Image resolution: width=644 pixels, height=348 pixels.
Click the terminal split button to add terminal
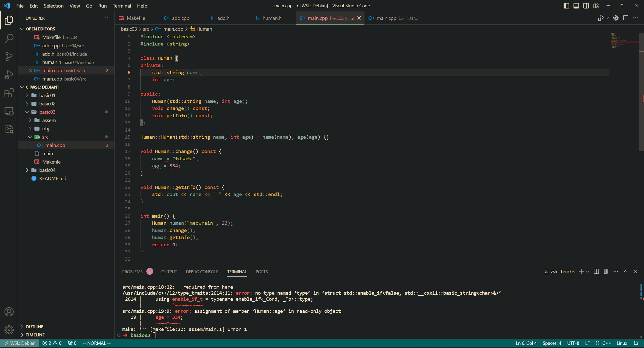click(x=596, y=271)
